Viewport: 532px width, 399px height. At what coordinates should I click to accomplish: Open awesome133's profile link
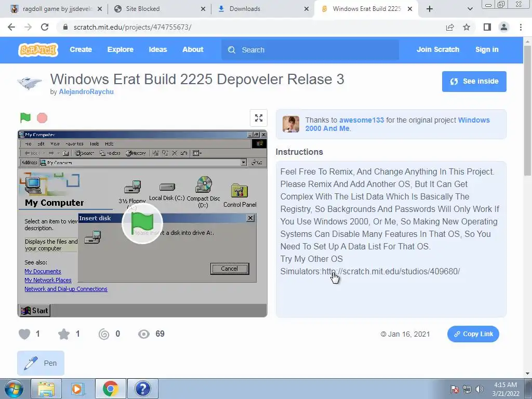click(362, 120)
